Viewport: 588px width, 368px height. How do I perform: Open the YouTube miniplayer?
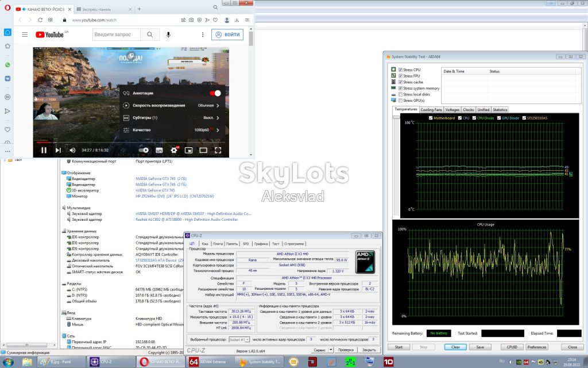[188, 150]
